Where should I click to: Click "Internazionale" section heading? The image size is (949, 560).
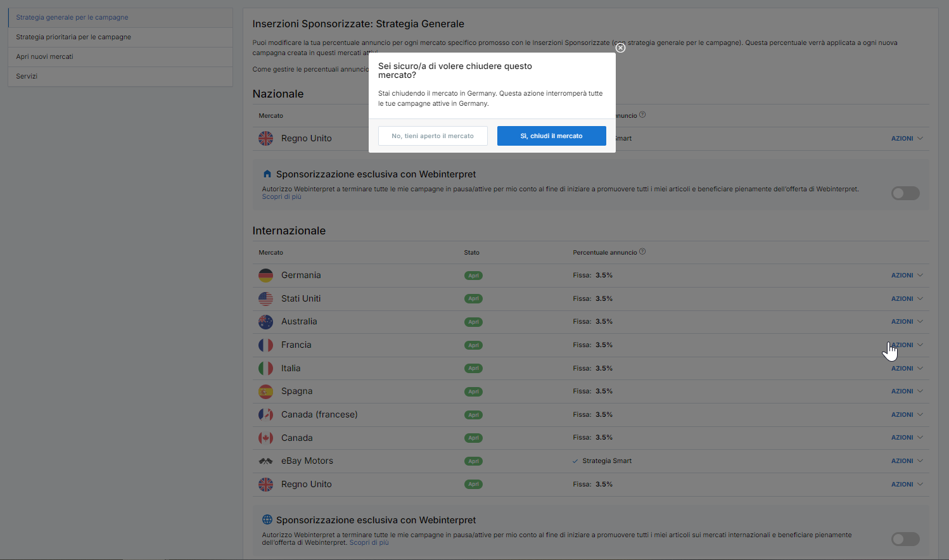(289, 231)
